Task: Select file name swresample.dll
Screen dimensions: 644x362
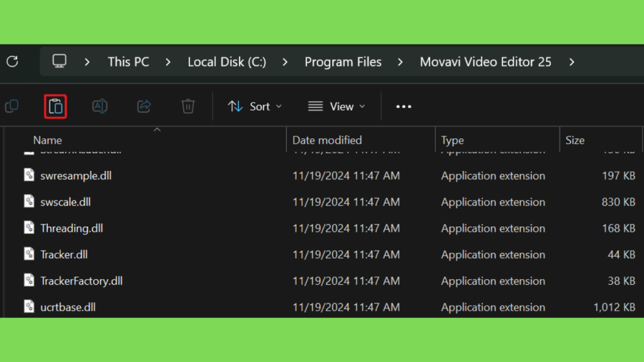Action: pyautogui.click(x=76, y=176)
